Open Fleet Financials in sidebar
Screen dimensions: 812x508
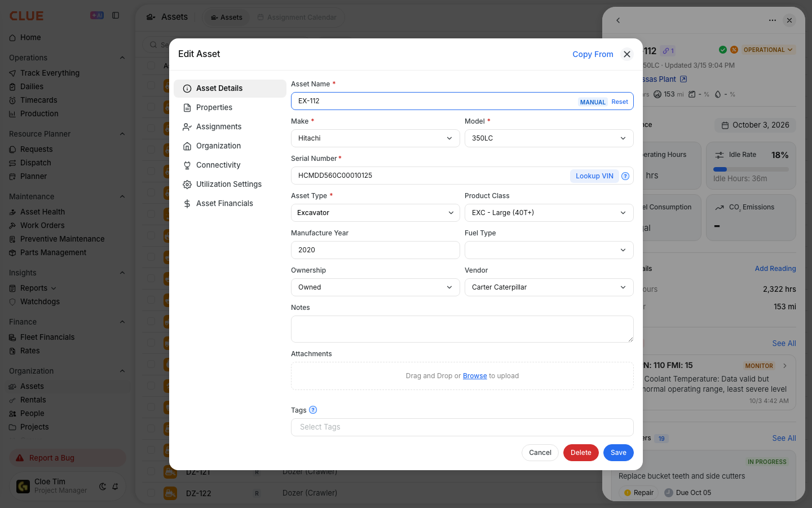pyautogui.click(x=47, y=338)
